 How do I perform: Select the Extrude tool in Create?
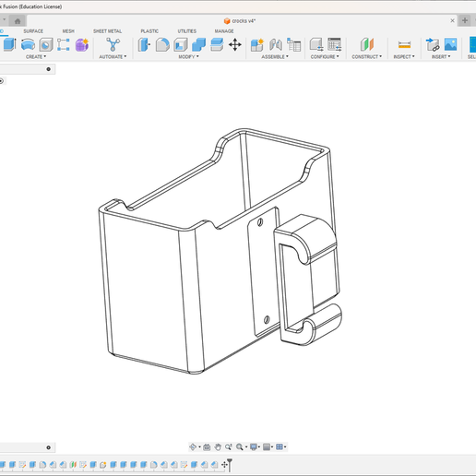(x=9, y=44)
